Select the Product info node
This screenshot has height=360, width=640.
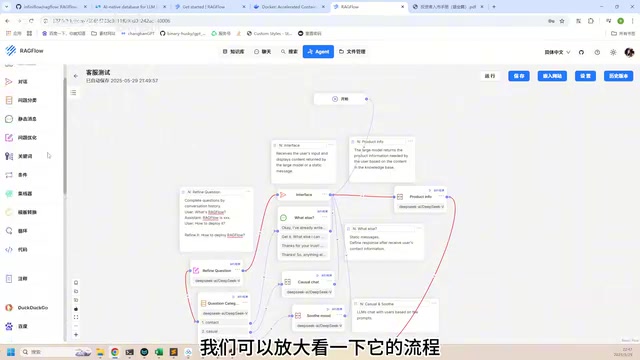421,201
